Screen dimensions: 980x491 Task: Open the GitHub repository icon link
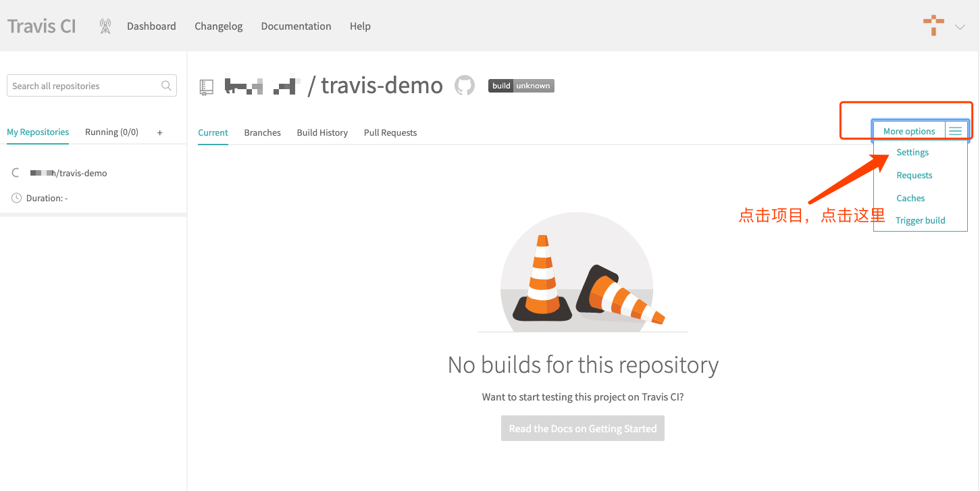(464, 86)
